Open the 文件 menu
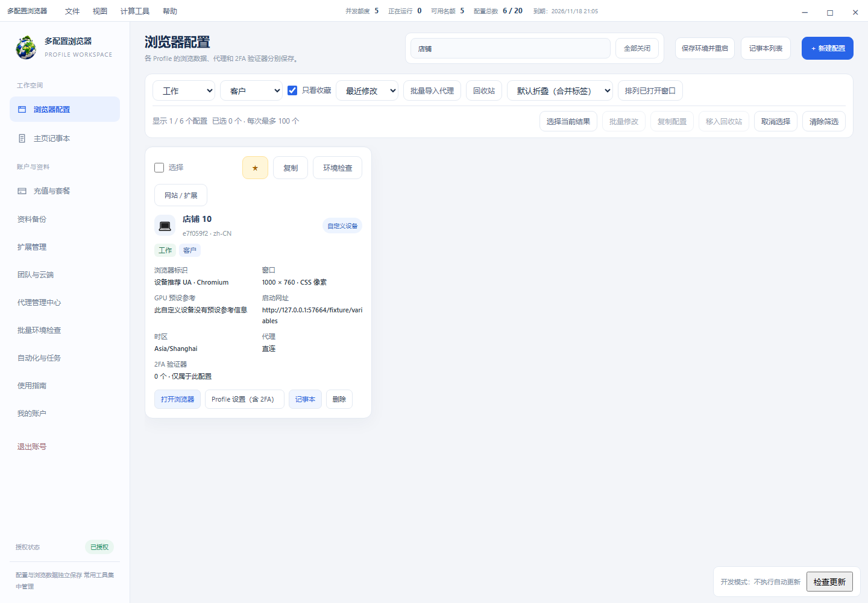The width and height of the screenshot is (868, 603). (72, 11)
